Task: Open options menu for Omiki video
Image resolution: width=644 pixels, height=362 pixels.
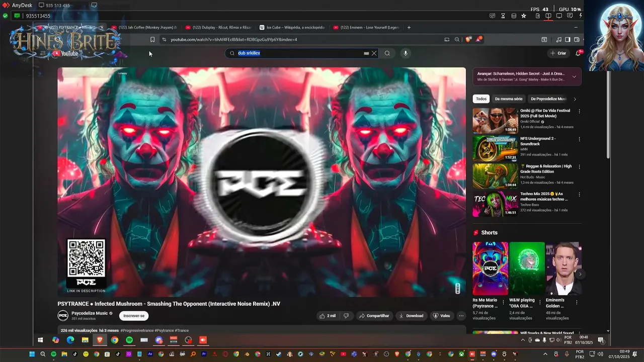Action: tap(579, 111)
